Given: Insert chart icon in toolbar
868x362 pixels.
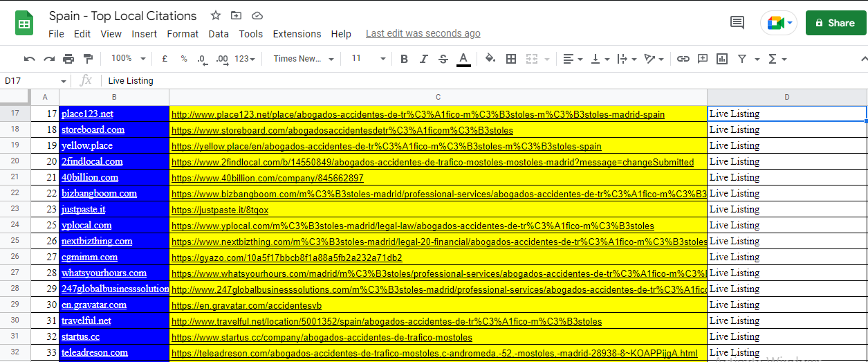Looking at the screenshot, I should (x=722, y=59).
